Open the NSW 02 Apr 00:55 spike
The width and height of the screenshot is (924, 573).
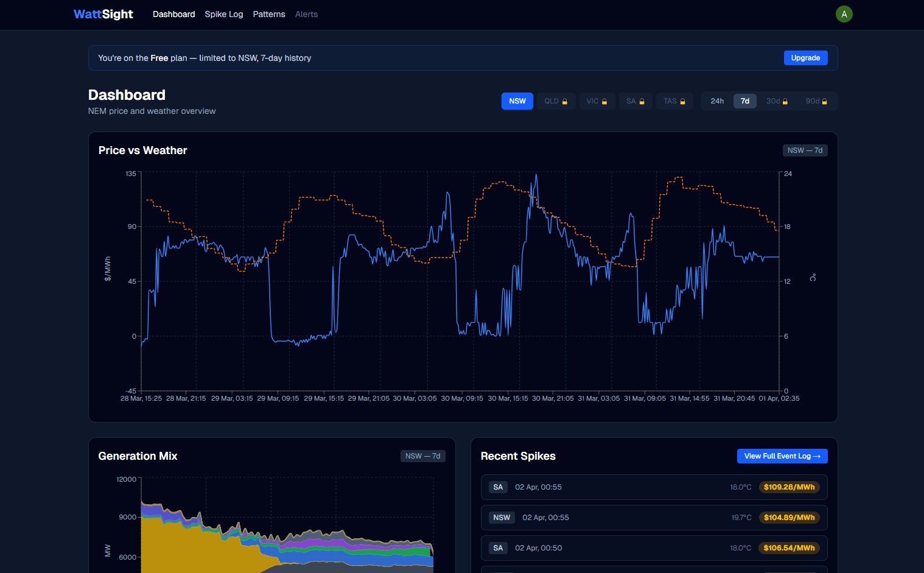point(654,518)
